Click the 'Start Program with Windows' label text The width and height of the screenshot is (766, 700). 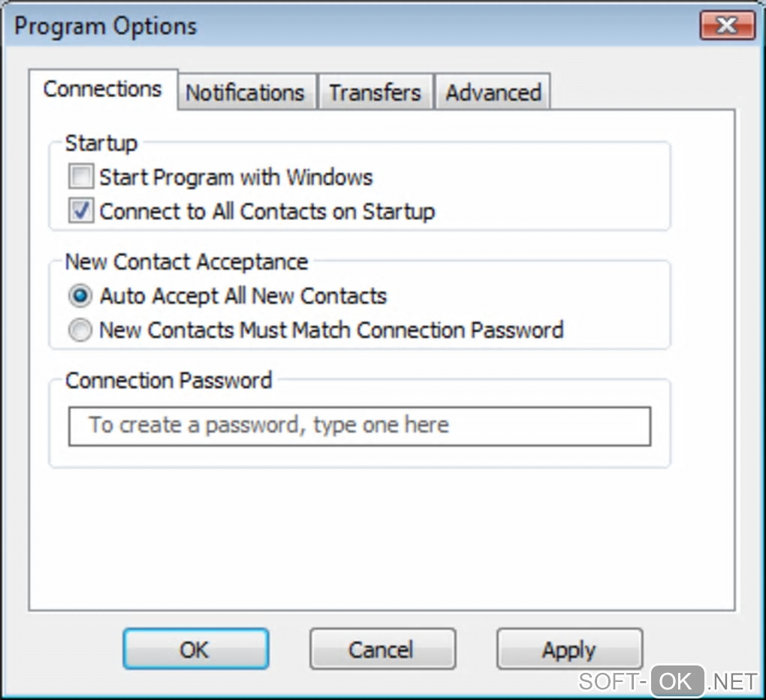(x=236, y=177)
